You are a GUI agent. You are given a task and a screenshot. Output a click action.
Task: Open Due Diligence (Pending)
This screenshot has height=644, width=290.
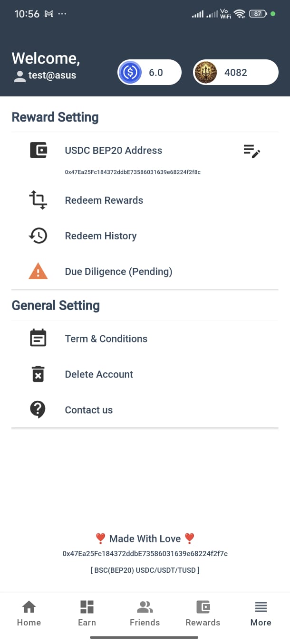click(118, 272)
